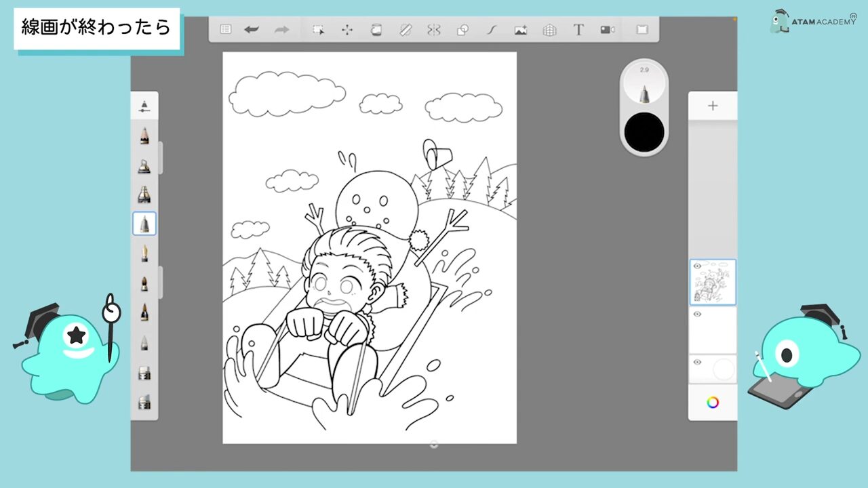Open the main menu list icon
868x488 pixels.
(x=226, y=30)
